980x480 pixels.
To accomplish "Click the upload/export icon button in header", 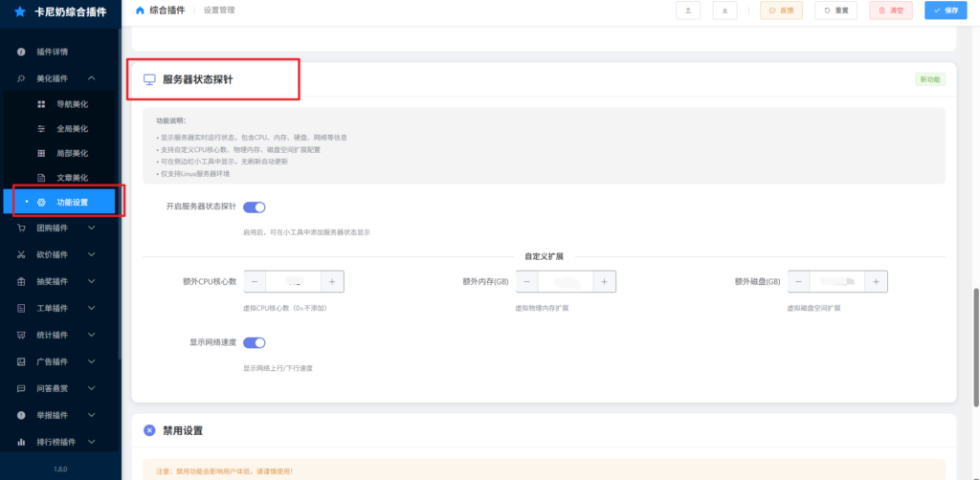I will tap(688, 11).
